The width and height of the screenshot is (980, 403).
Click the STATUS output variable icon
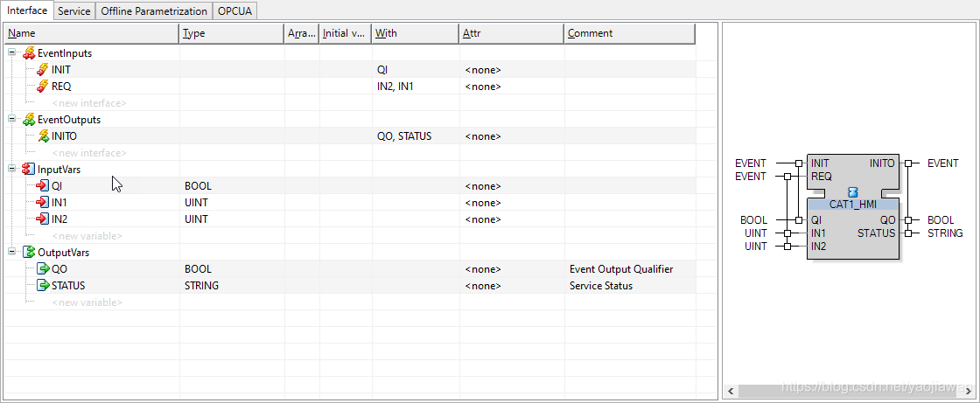tap(43, 286)
